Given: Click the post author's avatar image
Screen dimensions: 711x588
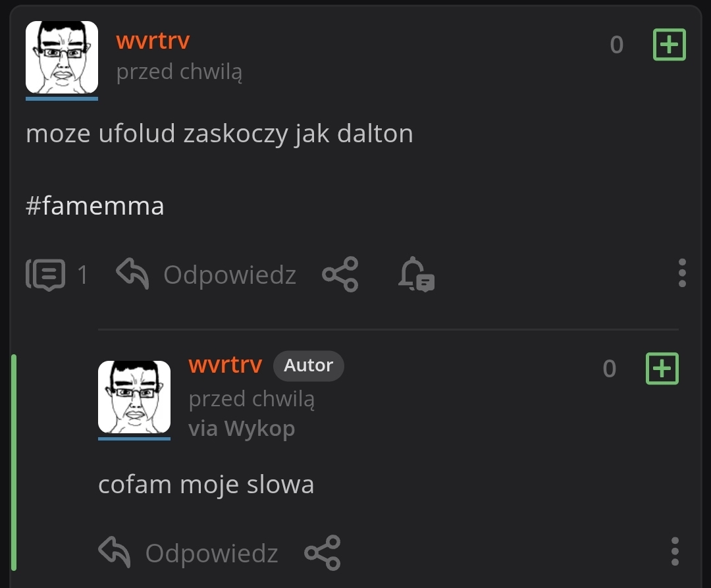Looking at the screenshot, I should 62,57.
